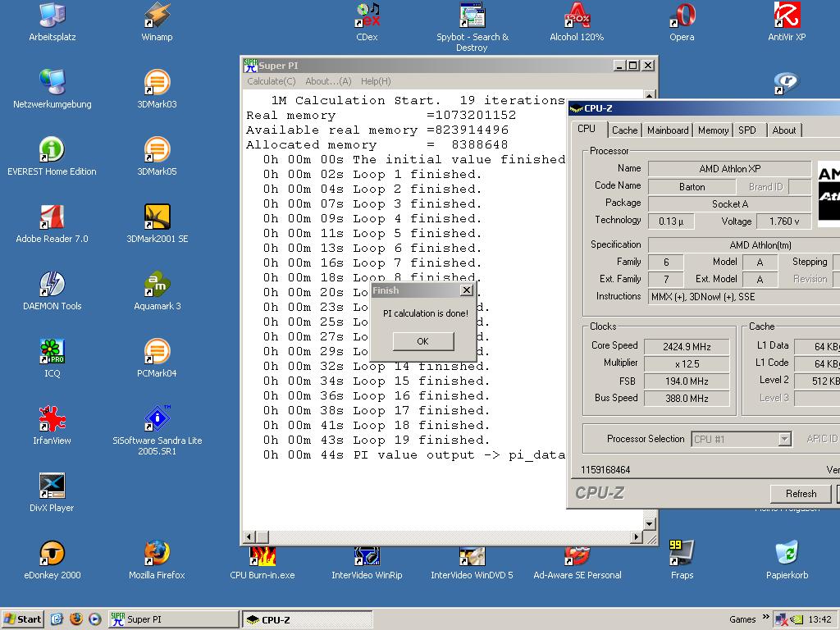The height and width of the screenshot is (630, 840).
Task: Open About...(A) menu in Super PI
Action: click(x=328, y=81)
